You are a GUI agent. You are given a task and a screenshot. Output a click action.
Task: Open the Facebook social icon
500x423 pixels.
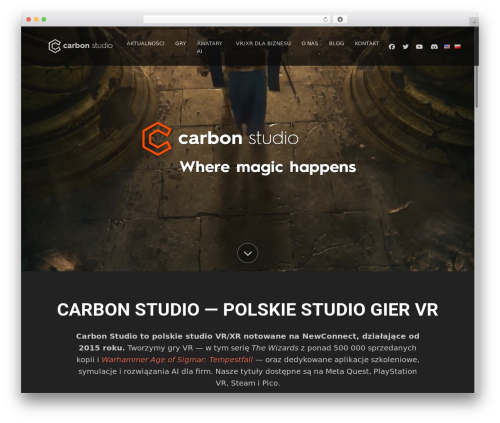pyautogui.click(x=392, y=47)
